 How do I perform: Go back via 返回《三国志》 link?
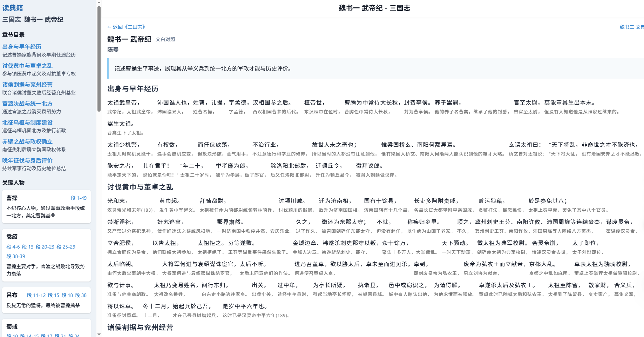click(126, 27)
